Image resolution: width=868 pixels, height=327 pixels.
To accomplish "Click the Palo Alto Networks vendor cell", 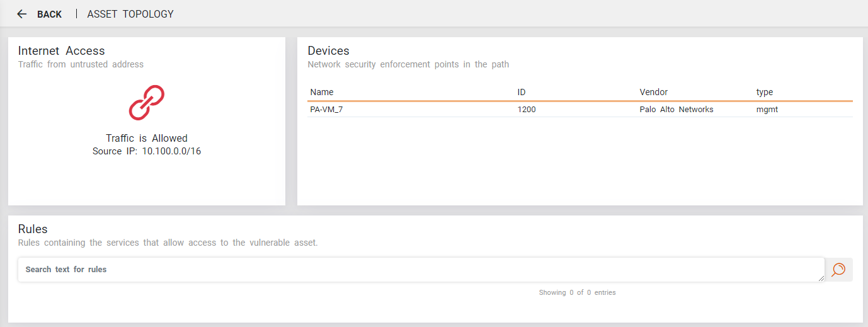I will 676,110.
